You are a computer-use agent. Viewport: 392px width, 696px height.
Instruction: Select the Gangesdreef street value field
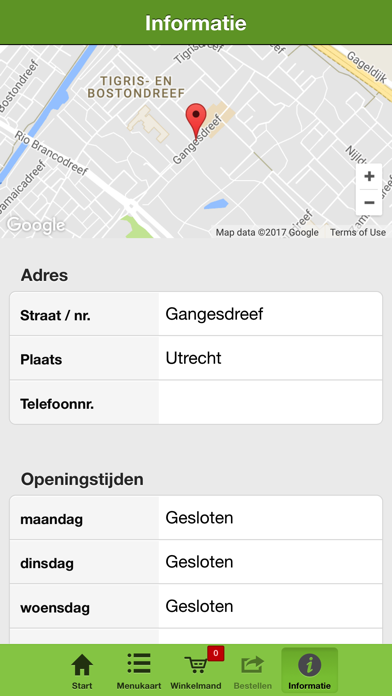click(x=270, y=314)
